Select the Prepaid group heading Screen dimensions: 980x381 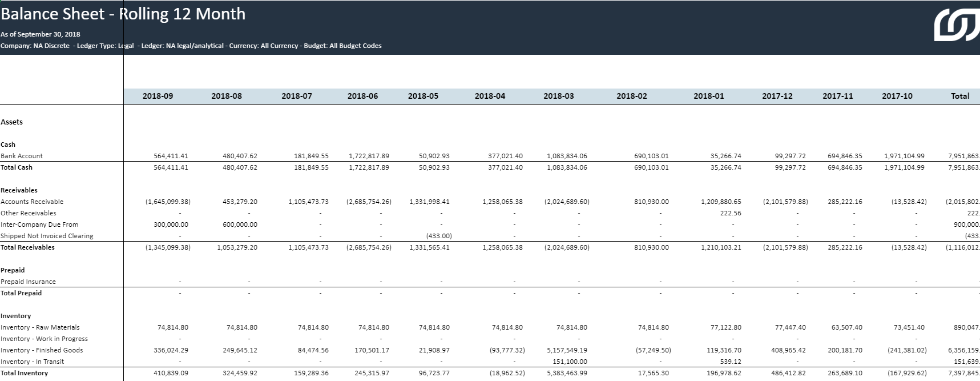click(x=13, y=270)
